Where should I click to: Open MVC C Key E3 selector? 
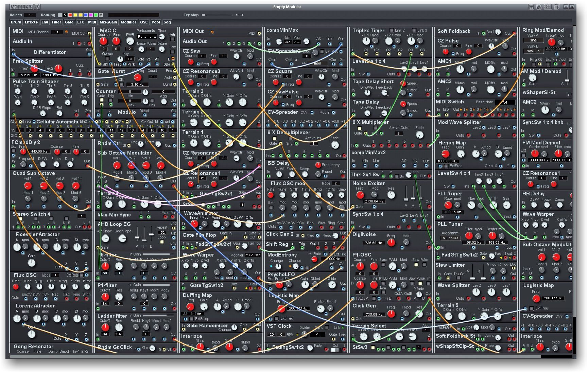(130, 59)
